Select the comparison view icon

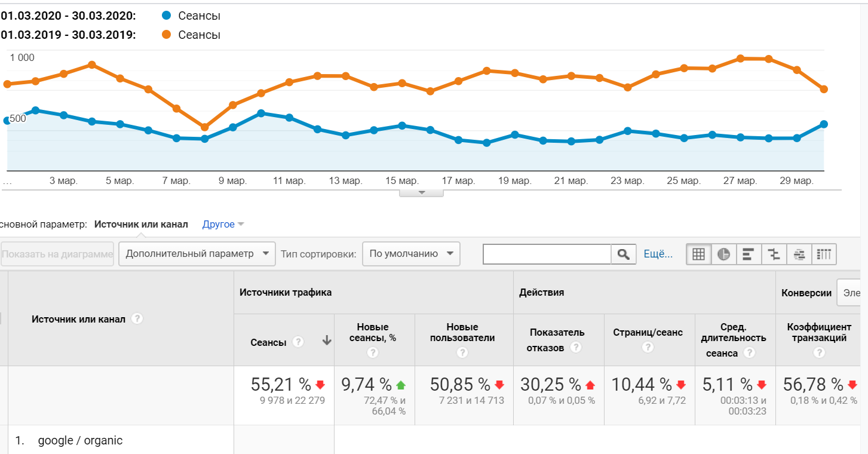(774, 254)
